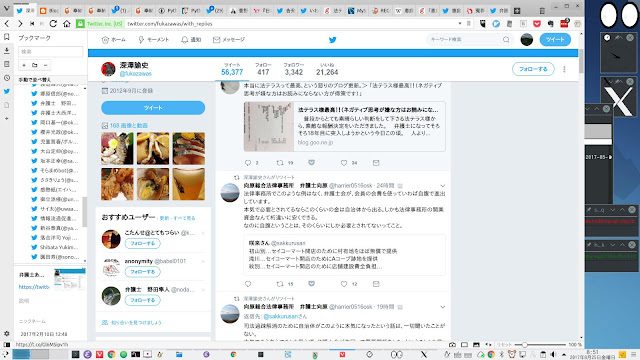Screen dimensions: 640x360
Task: Reply to the 法テラス blog tweet
Action: tap(248, 162)
